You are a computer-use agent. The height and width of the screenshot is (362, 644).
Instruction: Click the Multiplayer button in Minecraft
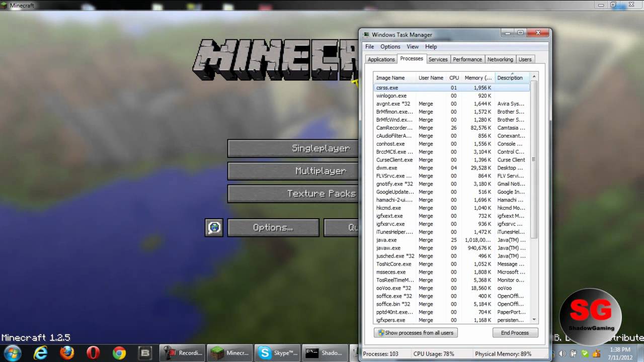(x=293, y=171)
